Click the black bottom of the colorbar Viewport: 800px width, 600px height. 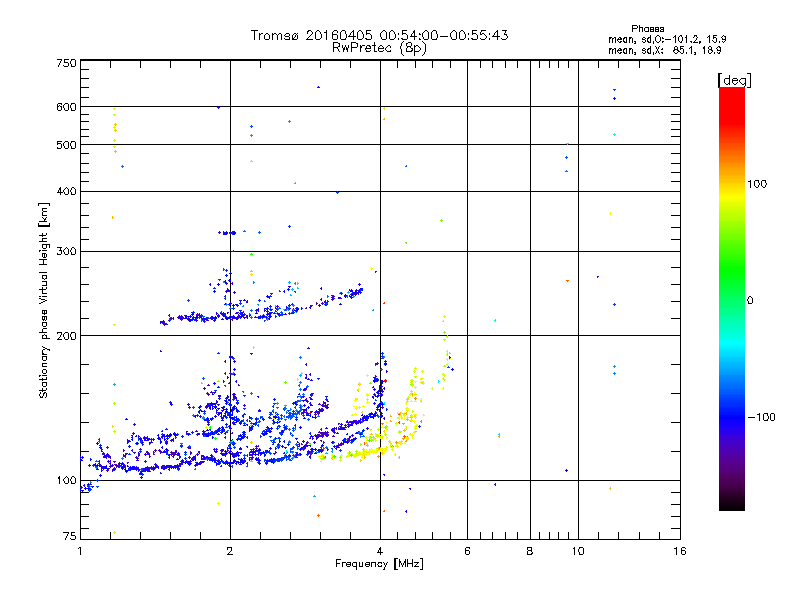pos(732,503)
